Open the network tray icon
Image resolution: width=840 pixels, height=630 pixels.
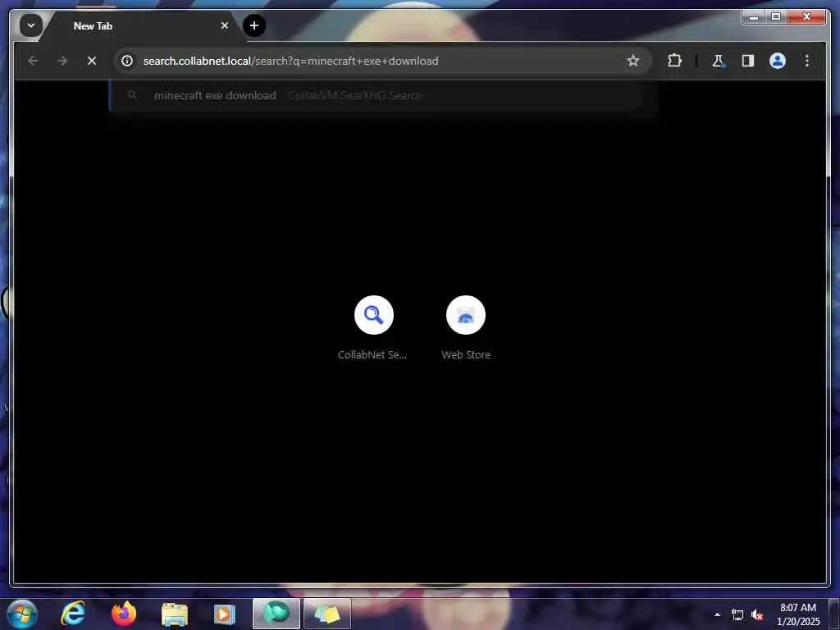click(x=737, y=615)
